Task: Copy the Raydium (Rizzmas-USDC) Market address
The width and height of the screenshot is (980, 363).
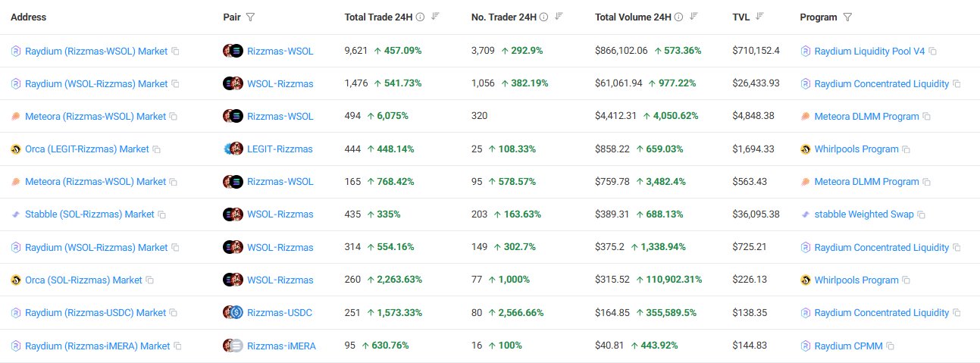Action: [x=174, y=313]
